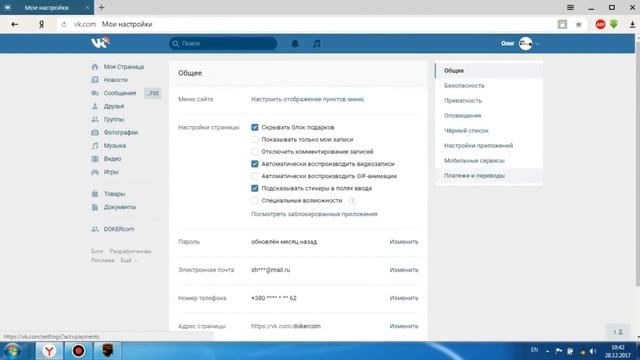Screen dimensions: 640x360
Task: Check Специальные возможности
Action: [255, 200]
